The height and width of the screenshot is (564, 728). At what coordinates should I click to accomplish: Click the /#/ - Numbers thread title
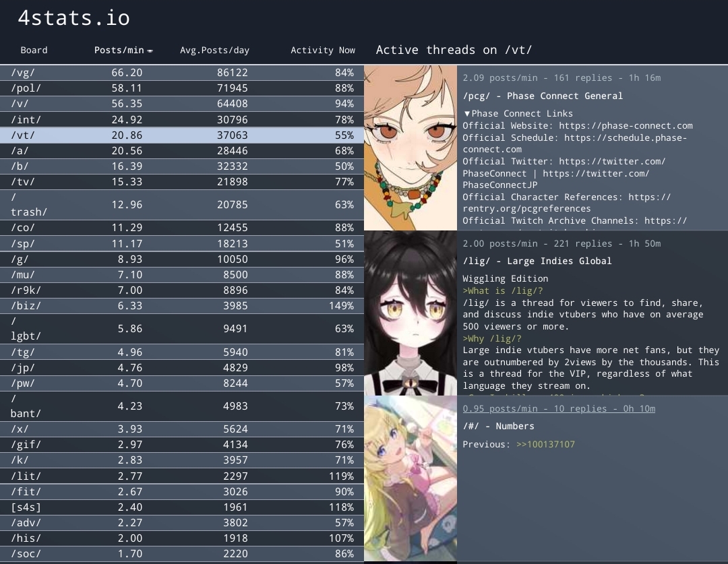(498, 426)
